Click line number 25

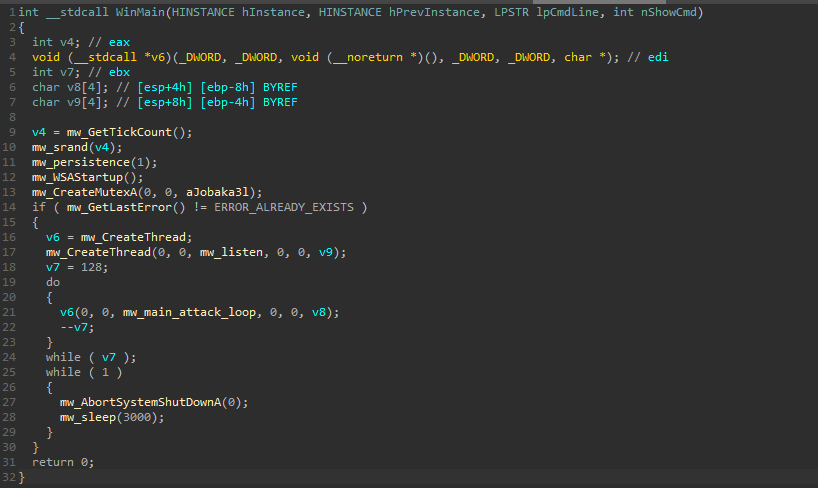9,373
